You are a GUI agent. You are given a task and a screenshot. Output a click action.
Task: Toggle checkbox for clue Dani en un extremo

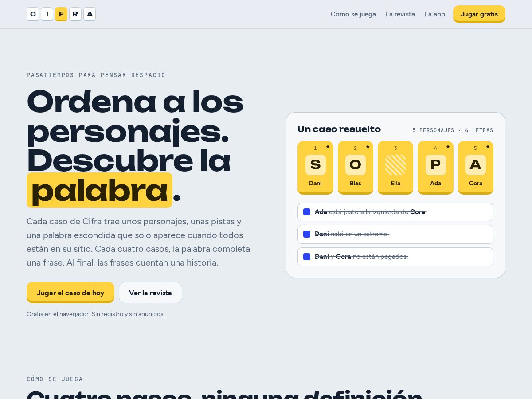point(307,234)
